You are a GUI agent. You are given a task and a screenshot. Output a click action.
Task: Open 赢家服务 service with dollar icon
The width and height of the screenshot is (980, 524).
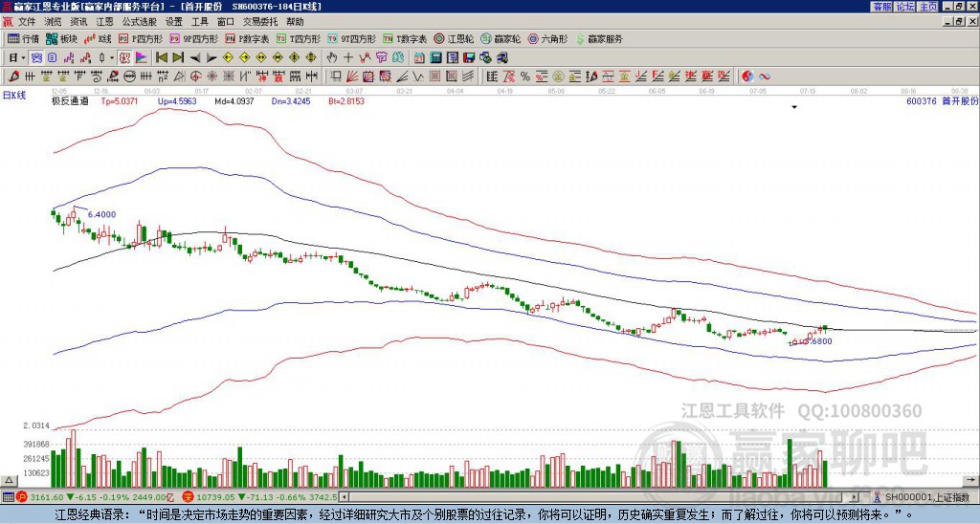599,38
